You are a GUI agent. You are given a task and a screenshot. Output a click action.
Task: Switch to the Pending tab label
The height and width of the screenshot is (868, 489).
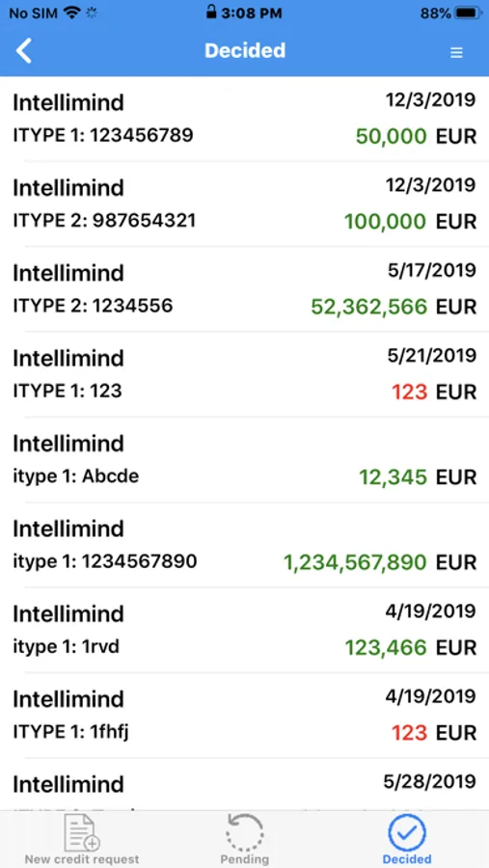tap(244, 859)
